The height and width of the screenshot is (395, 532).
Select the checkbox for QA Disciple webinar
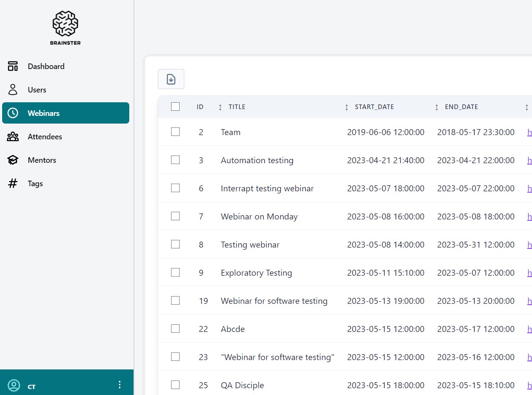coord(175,385)
